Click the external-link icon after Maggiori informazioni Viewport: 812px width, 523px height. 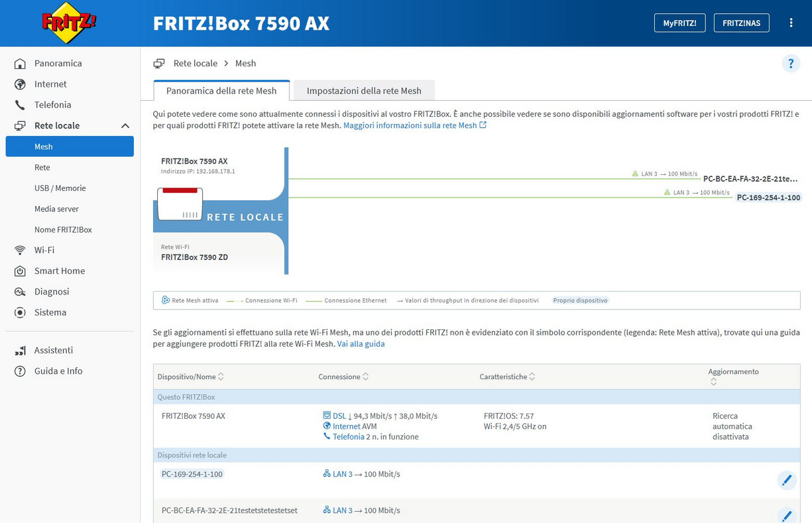point(483,125)
